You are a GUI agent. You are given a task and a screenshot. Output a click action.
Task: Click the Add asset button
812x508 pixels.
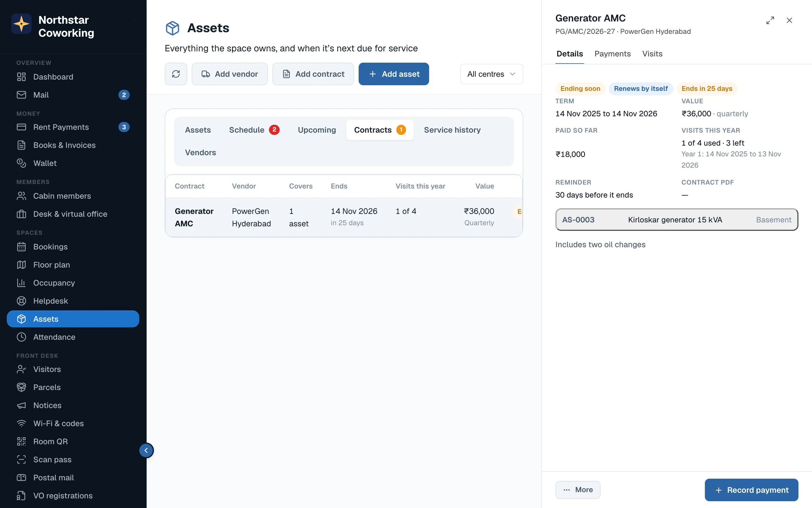point(394,74)
